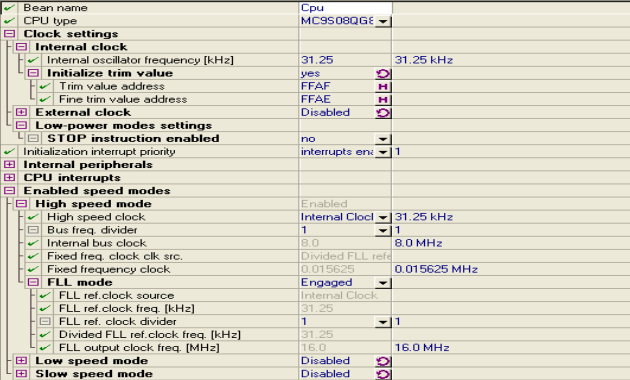Screen dimensions: 630x380
Task: Collapse the Initialize trim value node
Action: coord(33,73)
